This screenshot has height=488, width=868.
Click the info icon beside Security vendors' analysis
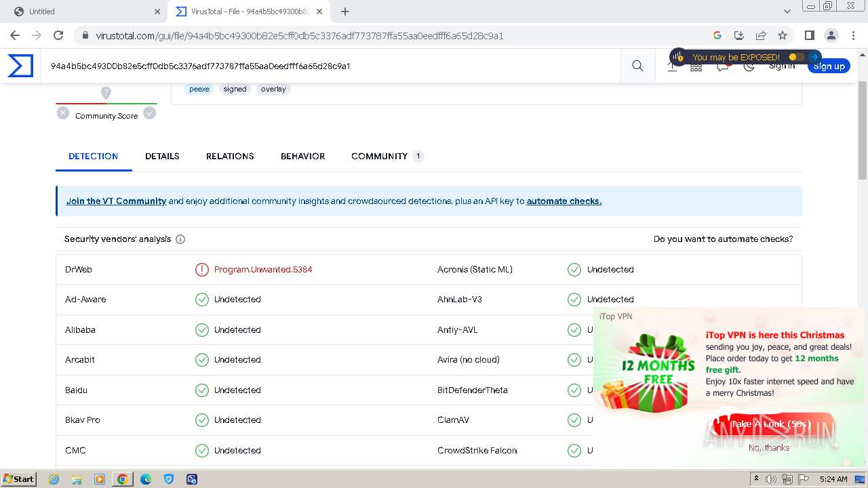[x=180, y=239]
